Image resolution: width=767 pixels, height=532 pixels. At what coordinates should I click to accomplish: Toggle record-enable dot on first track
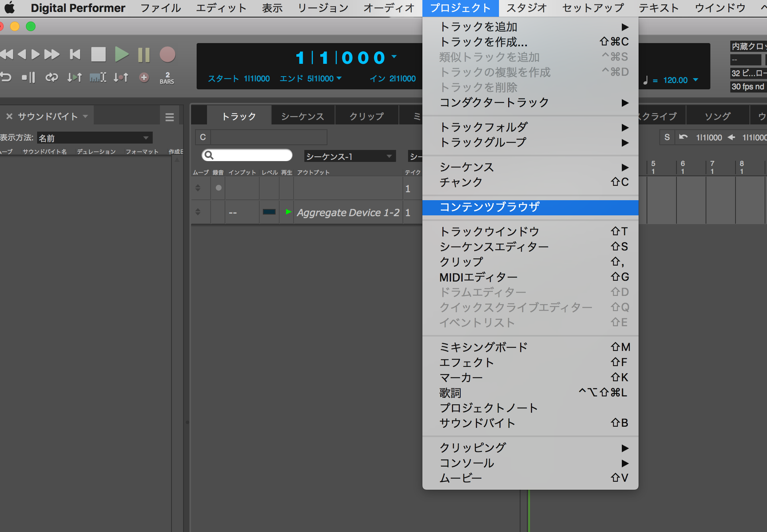[219, 188]
